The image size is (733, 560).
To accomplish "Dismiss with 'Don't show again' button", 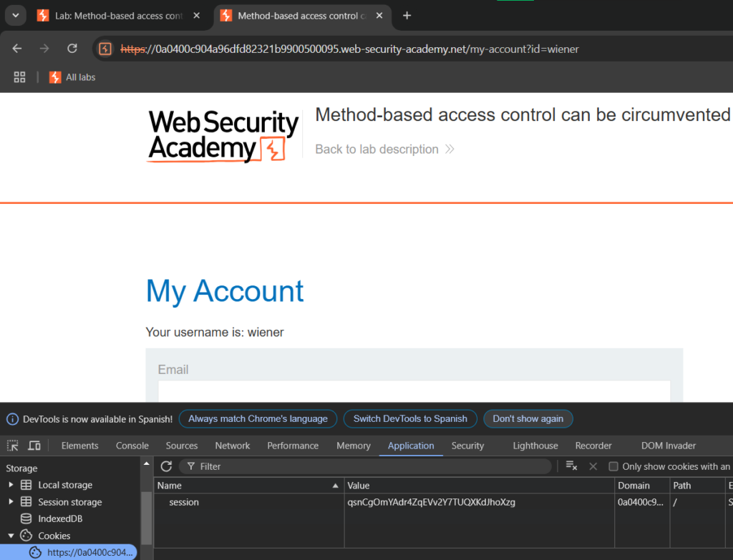I will (x=528, y=419).
